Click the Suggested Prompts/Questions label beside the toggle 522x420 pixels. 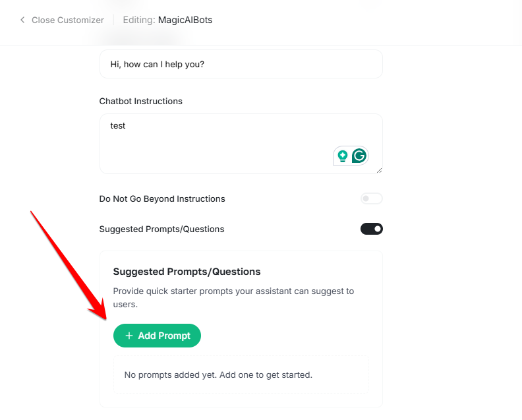[x=161, y=229]
